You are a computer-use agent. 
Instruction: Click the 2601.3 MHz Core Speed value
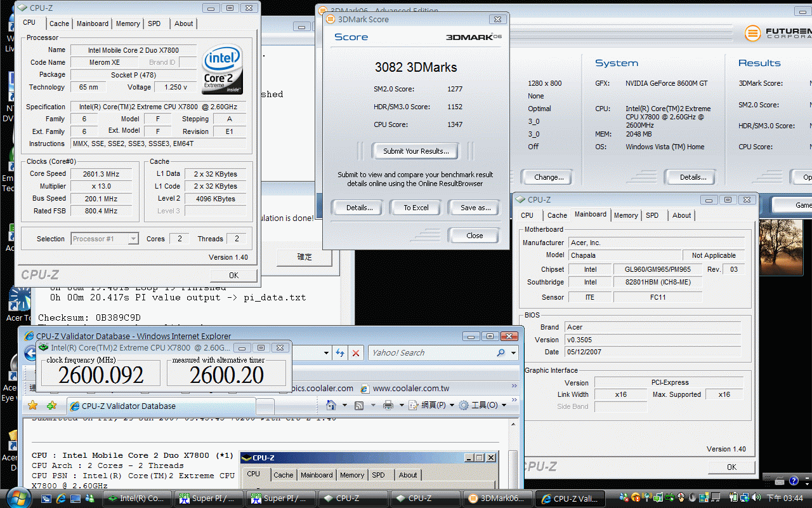click(101, 173)
